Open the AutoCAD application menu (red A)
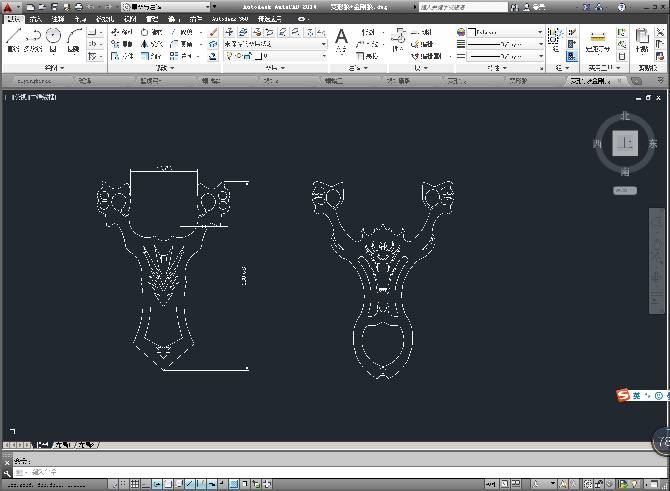Screen dimensions: 670x491 [8, 7]
